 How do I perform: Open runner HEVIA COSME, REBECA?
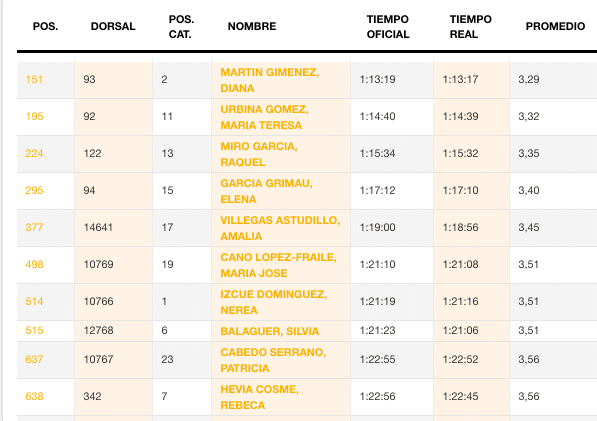259,397
